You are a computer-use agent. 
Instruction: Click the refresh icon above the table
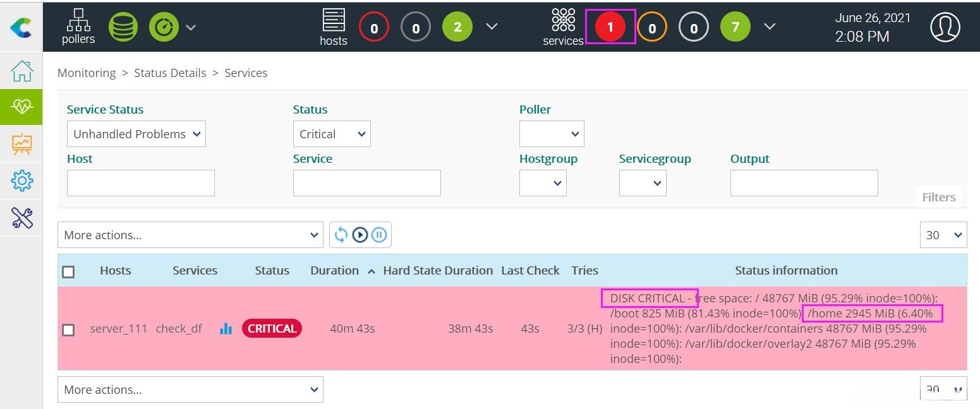341,235
